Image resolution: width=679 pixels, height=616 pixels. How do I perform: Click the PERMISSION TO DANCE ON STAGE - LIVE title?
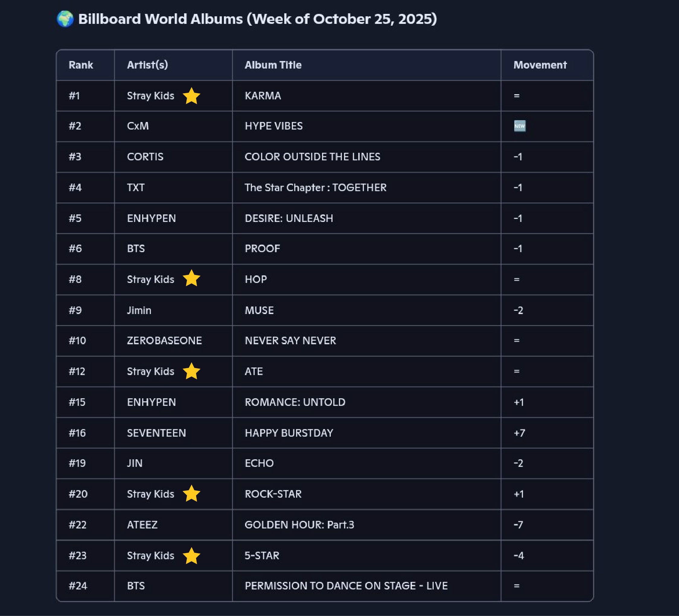click(346, 586)
